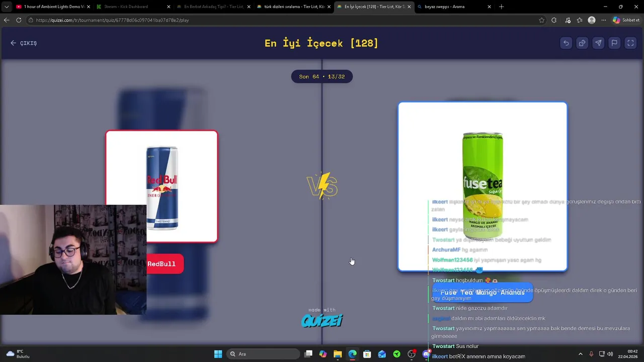The width and height of the screenshot is (644, 362).
Task: Open Discord from the taskbar
Action: (426, 354)
